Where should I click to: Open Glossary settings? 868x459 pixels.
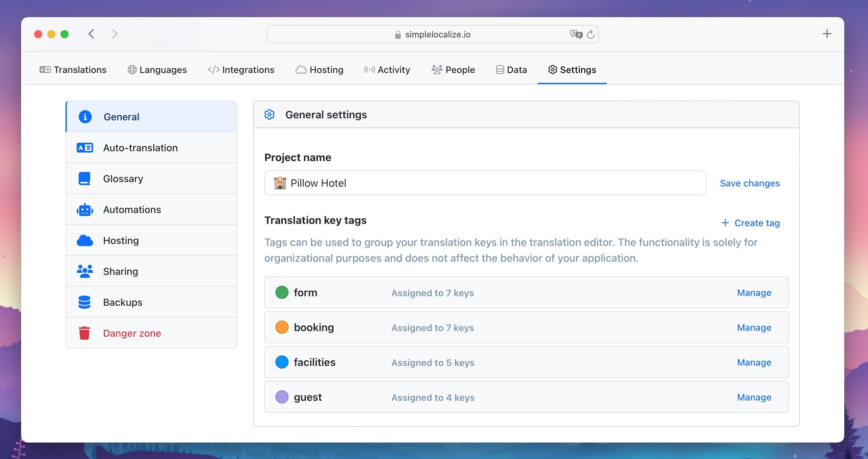151,179
